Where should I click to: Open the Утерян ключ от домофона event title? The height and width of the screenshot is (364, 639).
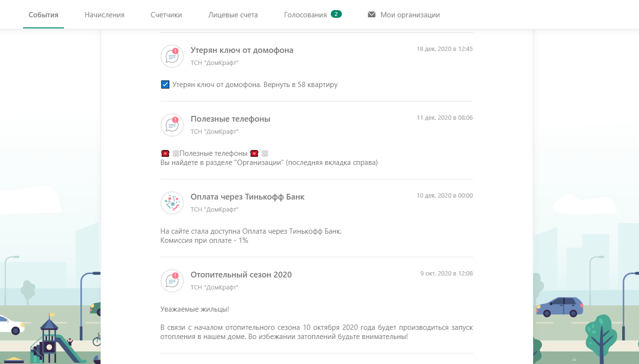coord(242,50)
